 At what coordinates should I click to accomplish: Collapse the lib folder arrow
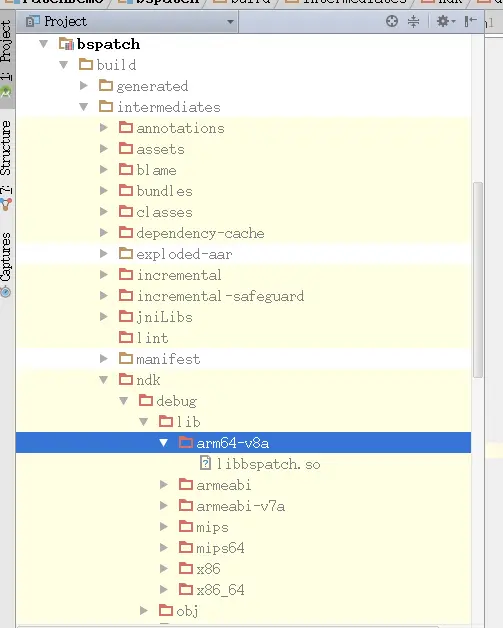[x=144, y=421]
